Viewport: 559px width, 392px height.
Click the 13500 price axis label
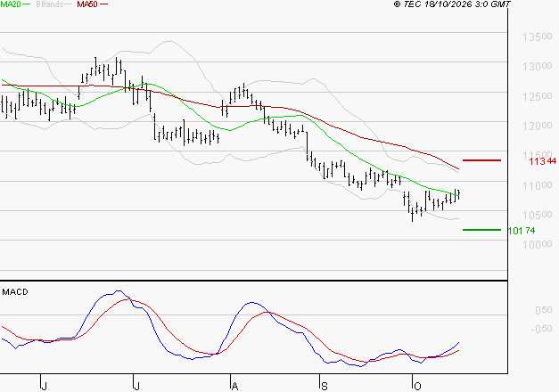point(538,37)
